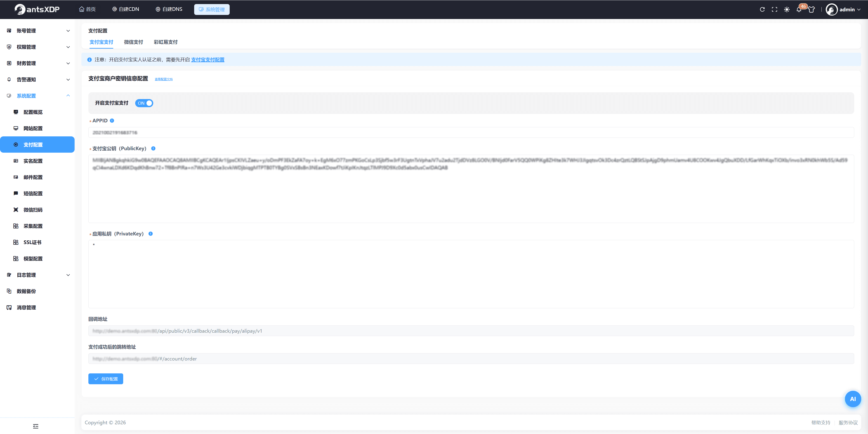This screenshot has height=434, width=868.
Task: Open 自建DNS in top navigation
Action: click(169, 9)
